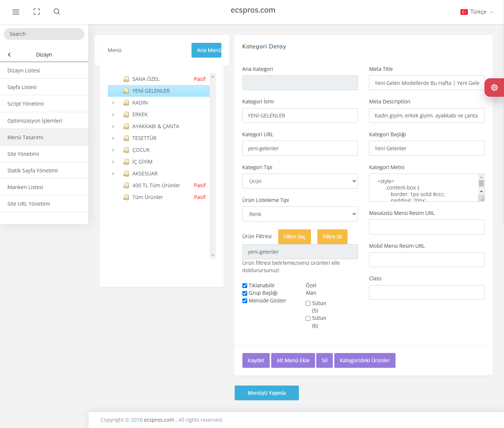Image resolution: width=504 pixels, height=428 pixels.
Task: Click the Menüyü Yayınla button
Action: [x=267, y=393]
